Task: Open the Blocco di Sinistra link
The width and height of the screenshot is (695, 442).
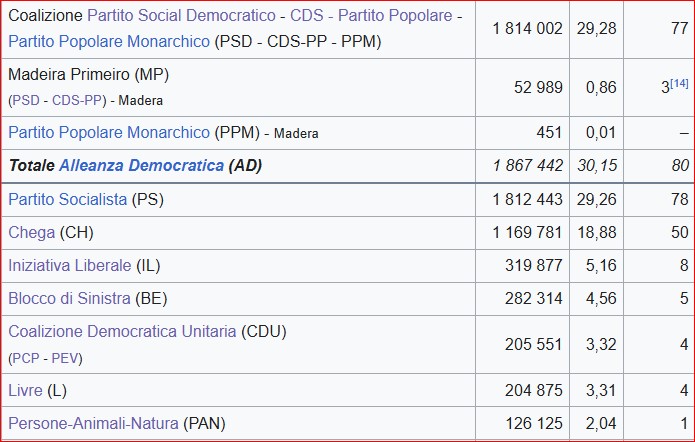Action: coord(69,298)
